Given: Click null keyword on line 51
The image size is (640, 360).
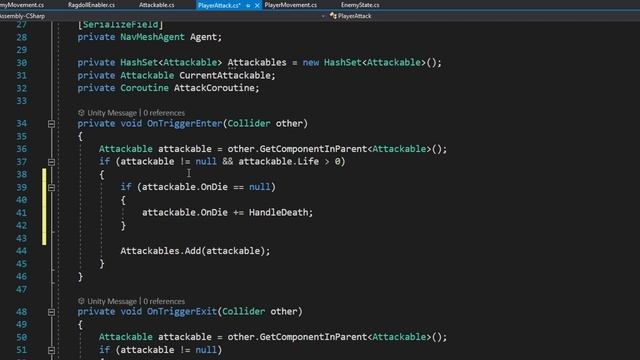Looking at the screenshot, I should pos(206,350).
